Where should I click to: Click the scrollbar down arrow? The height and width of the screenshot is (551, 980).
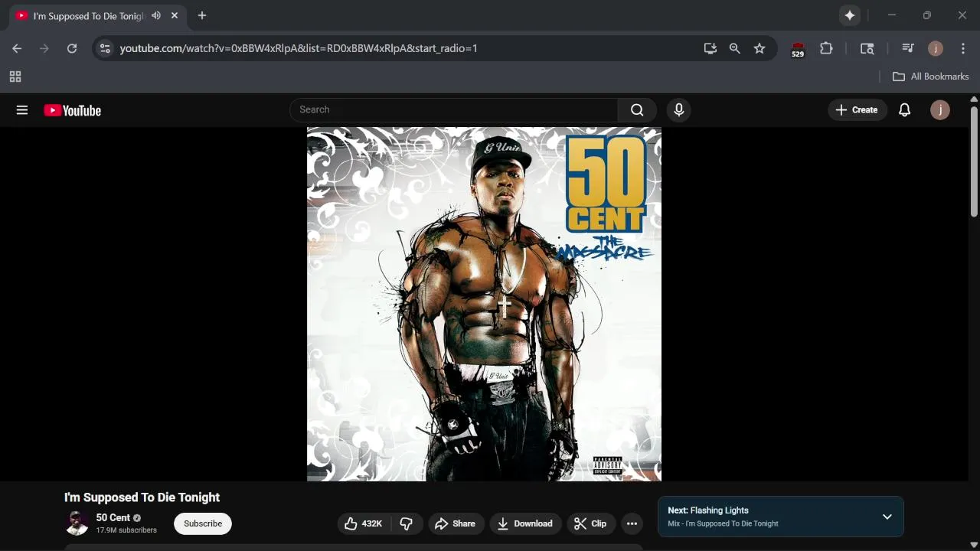point(974,545)
